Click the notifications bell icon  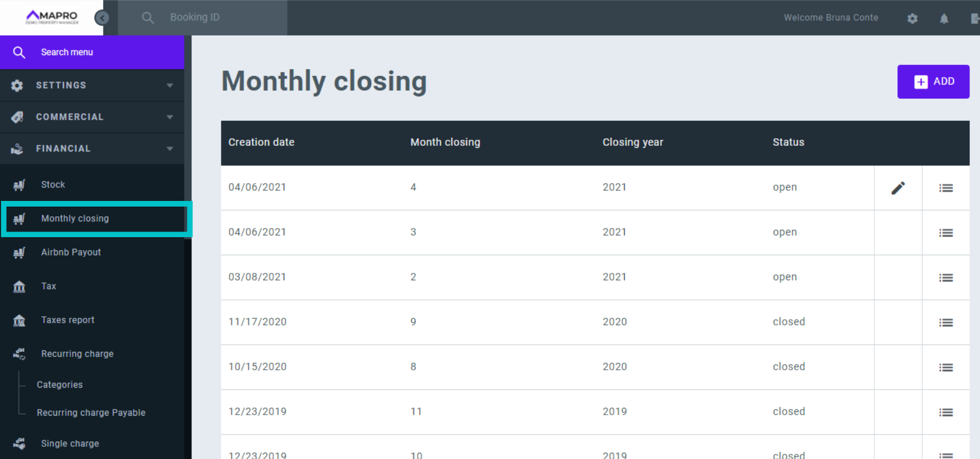point(944,18)
